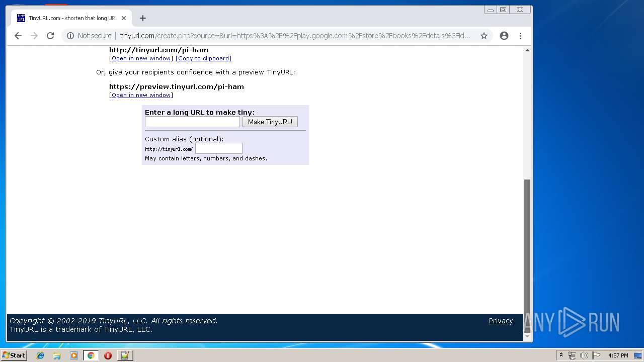The width and height of the screenshot is (644, 362).
Task: Open the Windows Start menu
Action: point(14,355)
